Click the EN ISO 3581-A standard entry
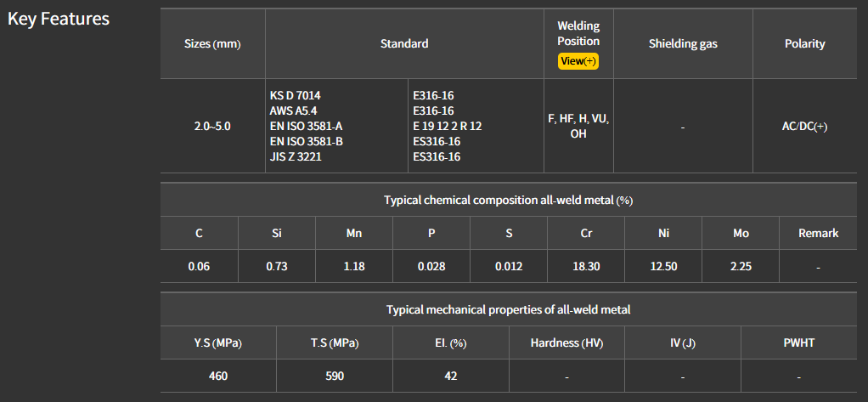The width and height of the screenshot is (868, 402). [306, 126]
